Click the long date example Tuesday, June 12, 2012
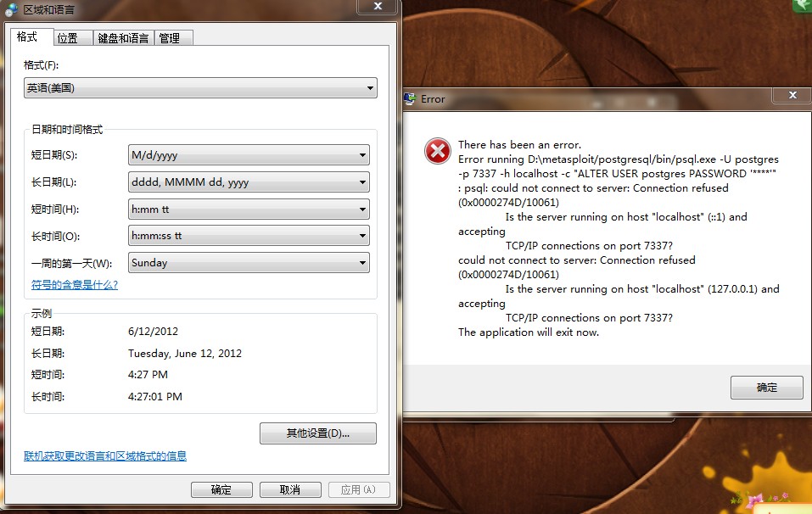The height and width of the screenshot is (514, 812). [x=185, y=354]
